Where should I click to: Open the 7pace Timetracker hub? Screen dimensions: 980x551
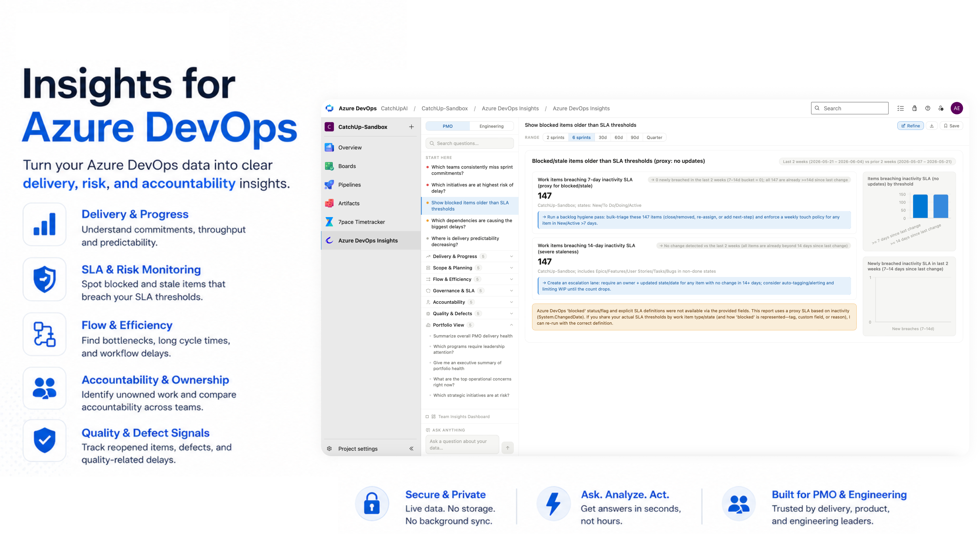pyautogui.click(x=371, y=222)
